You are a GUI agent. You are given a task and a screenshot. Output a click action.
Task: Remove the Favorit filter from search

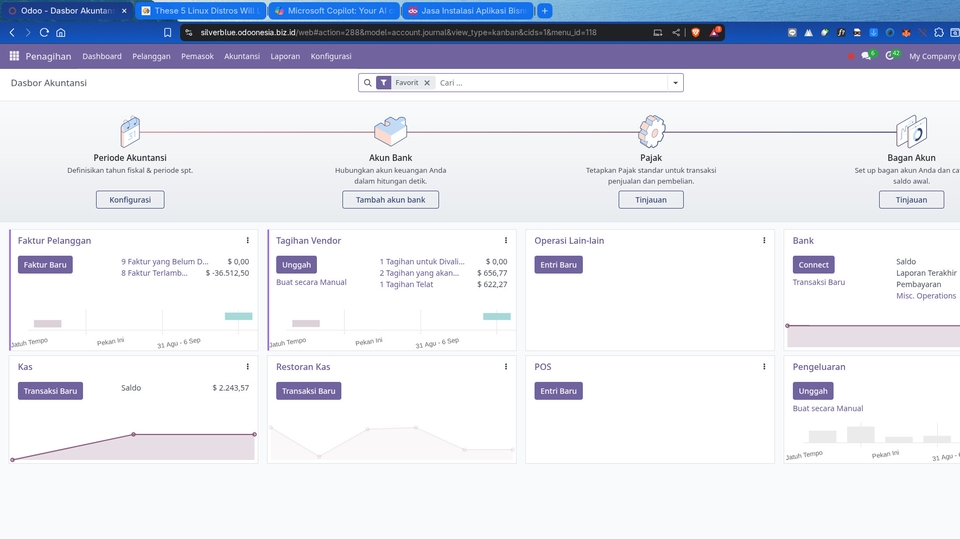427,83
